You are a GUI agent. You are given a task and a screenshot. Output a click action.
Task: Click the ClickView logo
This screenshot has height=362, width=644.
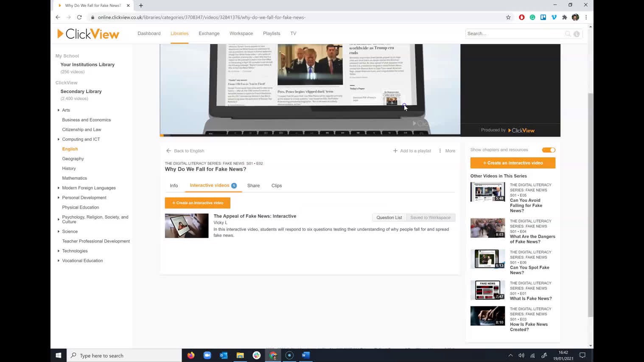(x=88, y=33)
